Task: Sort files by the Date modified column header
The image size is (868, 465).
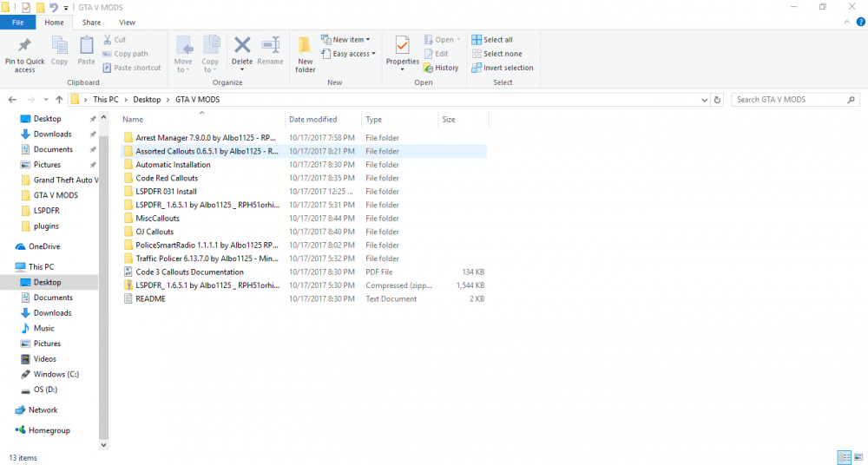Action: [x=312, y=119]
